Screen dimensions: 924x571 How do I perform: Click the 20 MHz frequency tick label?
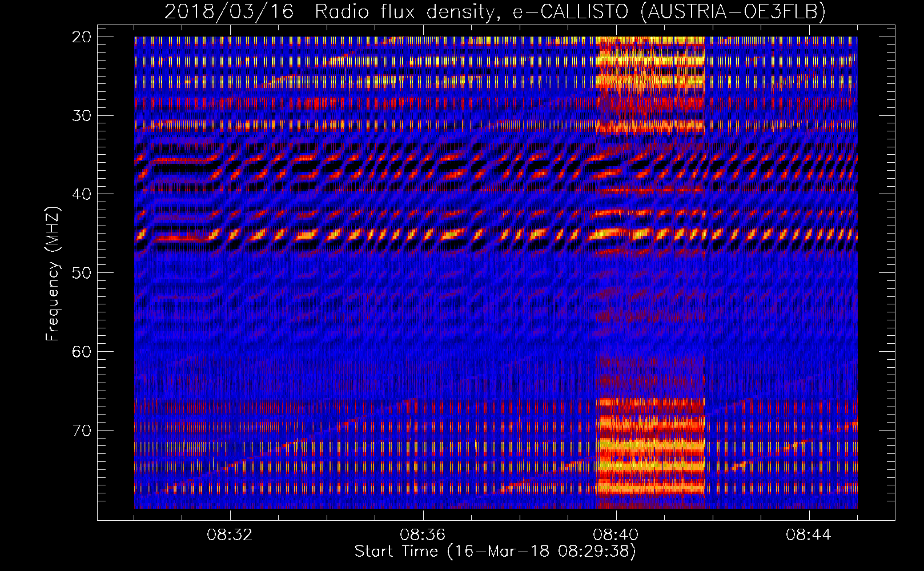click(x=82, y=37)
